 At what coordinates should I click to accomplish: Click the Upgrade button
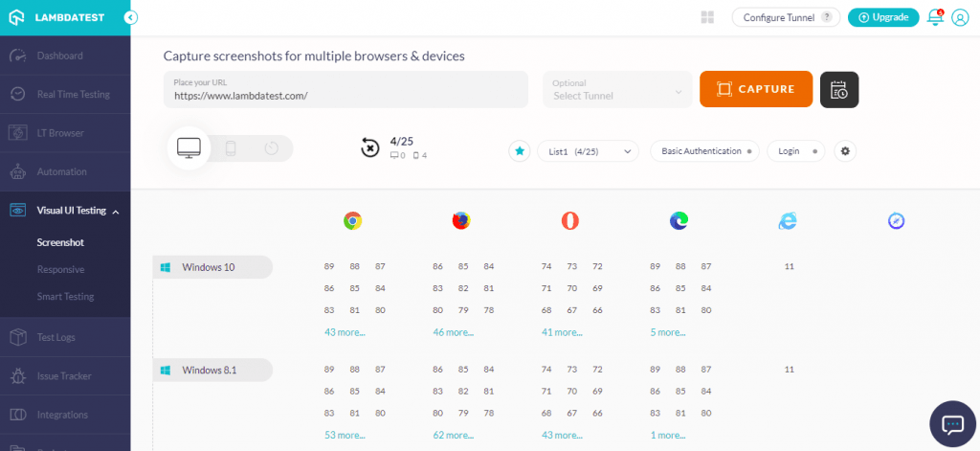click(882, 17)
